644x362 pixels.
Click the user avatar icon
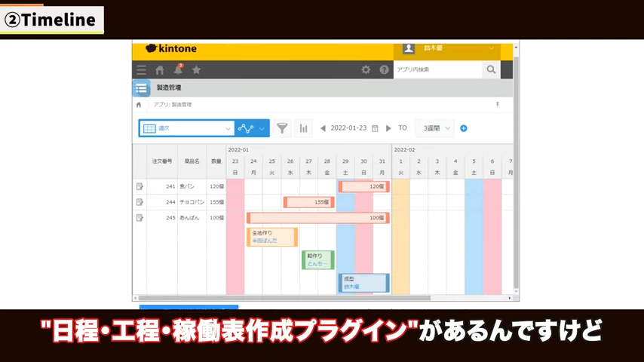coord(408,48)
